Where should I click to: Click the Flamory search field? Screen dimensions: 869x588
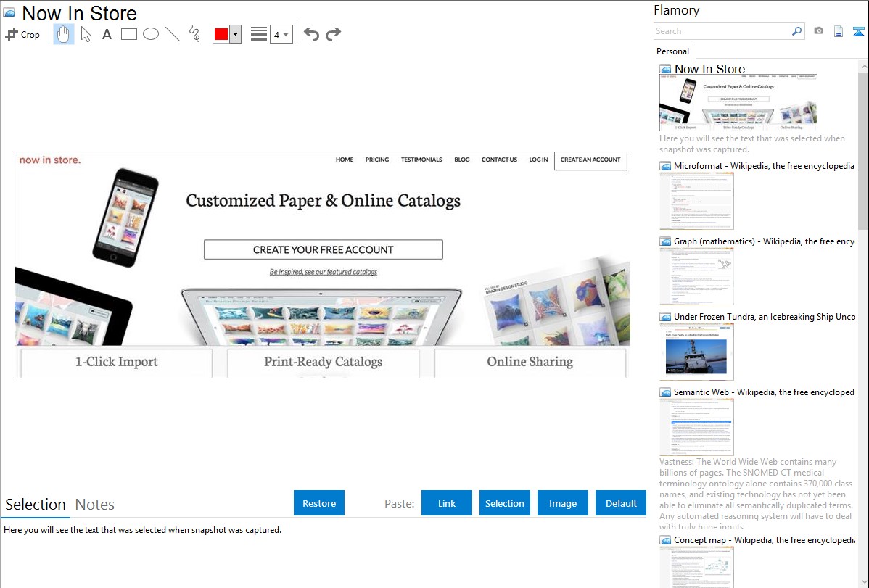[x=722, y=31]
